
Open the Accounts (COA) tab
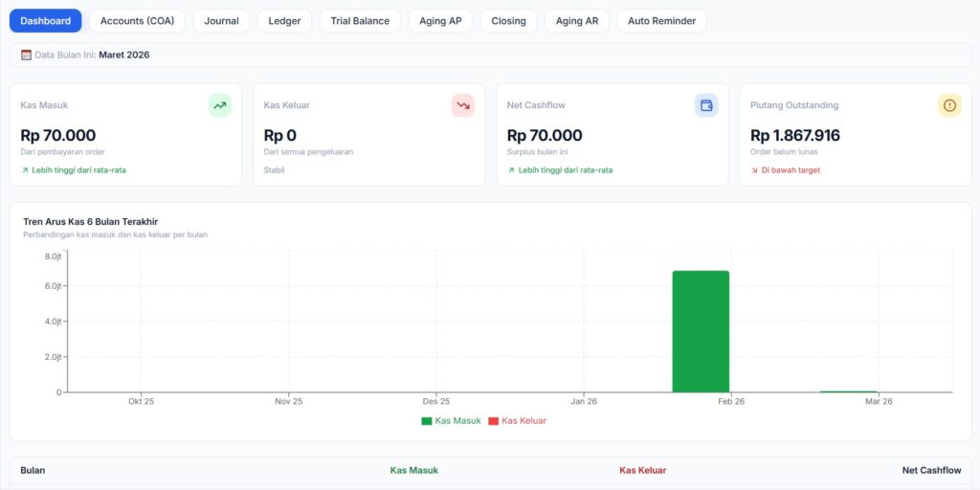pyautogui.click(x=138, y=21)
